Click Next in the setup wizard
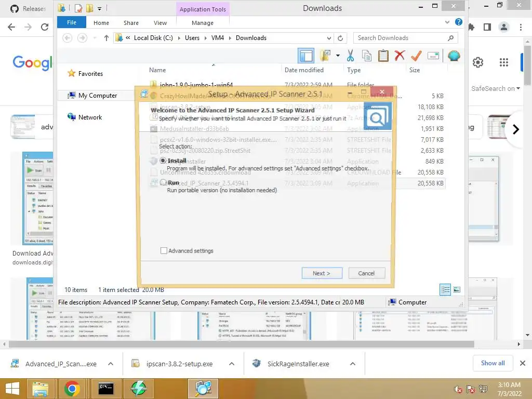The width and height of the screenshot is (532, 399). tap(322, 273)
